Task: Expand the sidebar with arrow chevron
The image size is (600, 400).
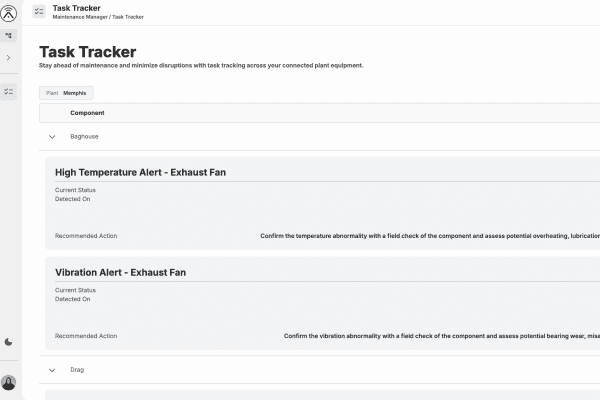Action: [9, 58]
